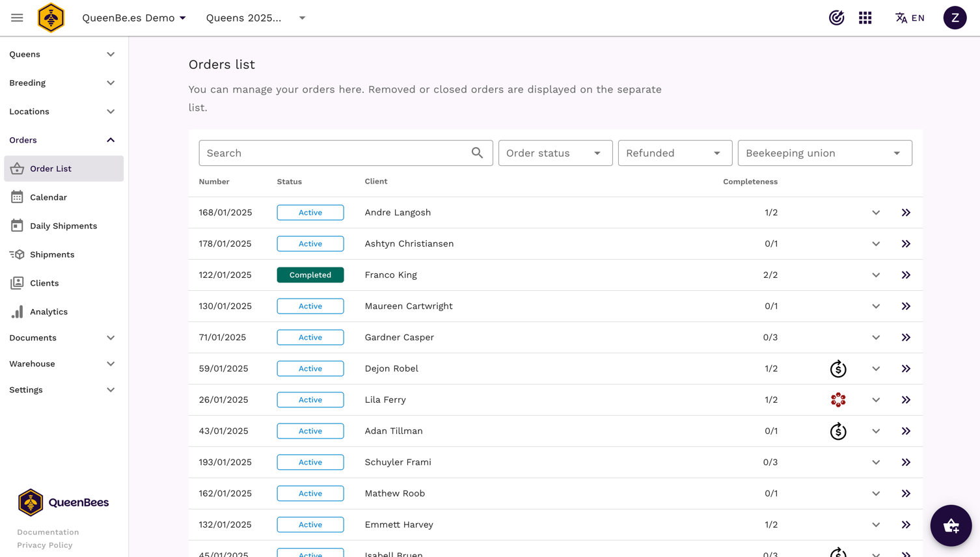Open the Refunded filter dropdown

pyautogui.click(x=674, y=153)
